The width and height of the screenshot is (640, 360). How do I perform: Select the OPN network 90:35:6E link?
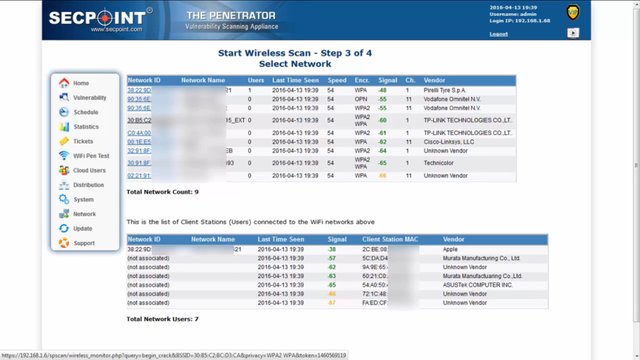[139, 99]
